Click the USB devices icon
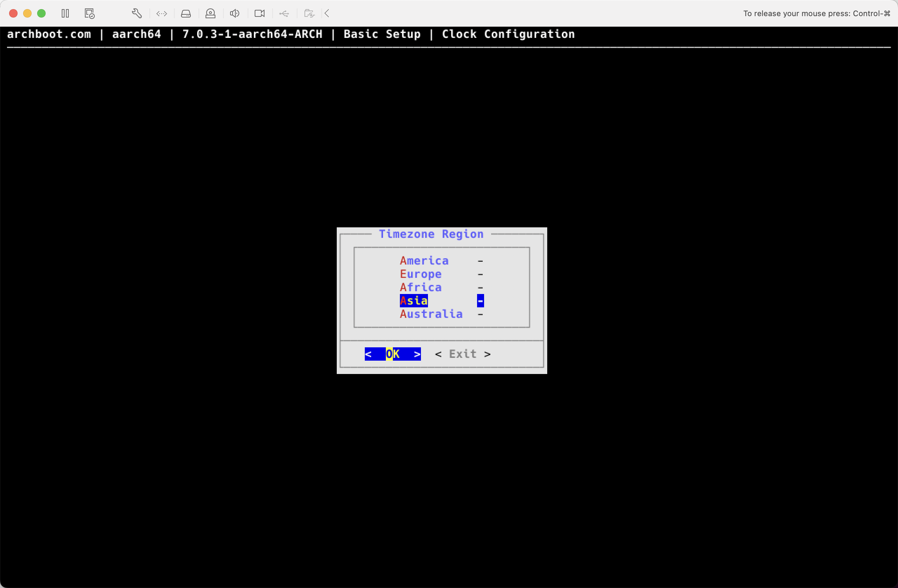898x588 pixels. pos(284,14)
